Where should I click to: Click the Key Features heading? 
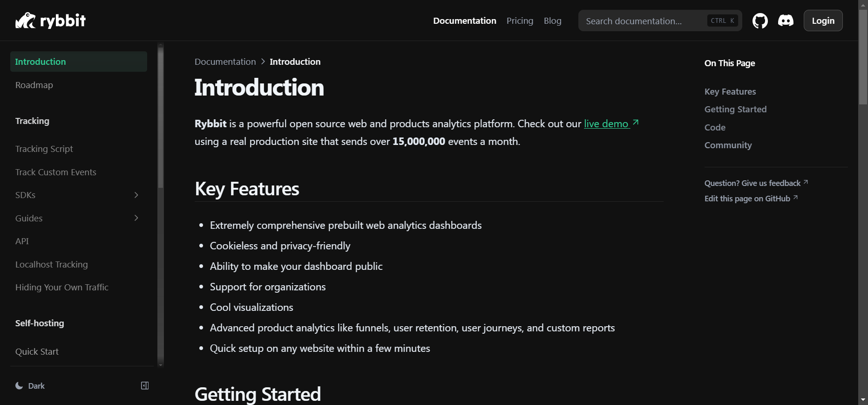(x=247, y=189)
